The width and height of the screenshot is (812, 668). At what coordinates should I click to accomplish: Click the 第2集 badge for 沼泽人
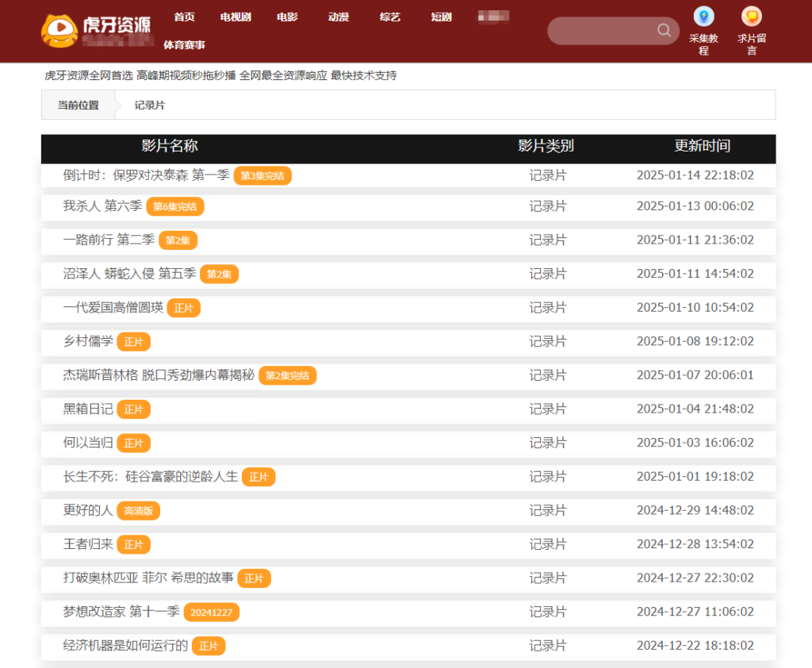pos(219,274)
